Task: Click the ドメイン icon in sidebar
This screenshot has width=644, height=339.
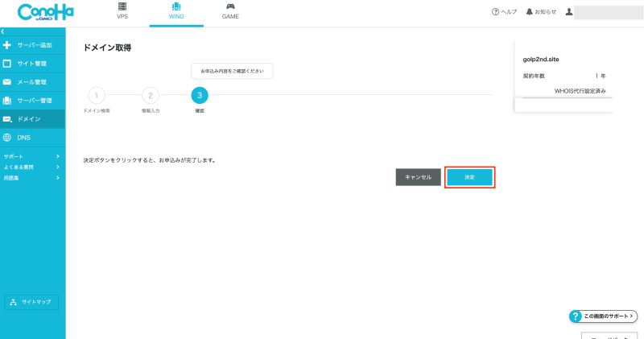Action: pyautogui.click(x=7, y=119)
